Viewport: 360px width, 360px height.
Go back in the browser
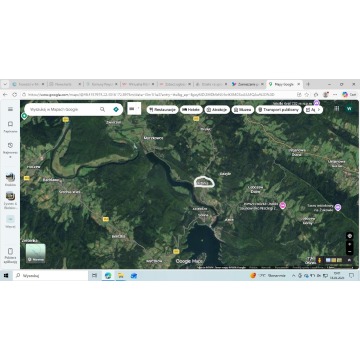5,95
